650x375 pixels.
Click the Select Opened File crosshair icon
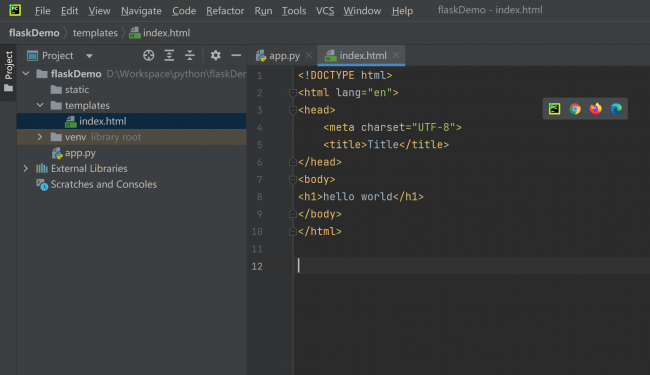(x=148, y=55)
